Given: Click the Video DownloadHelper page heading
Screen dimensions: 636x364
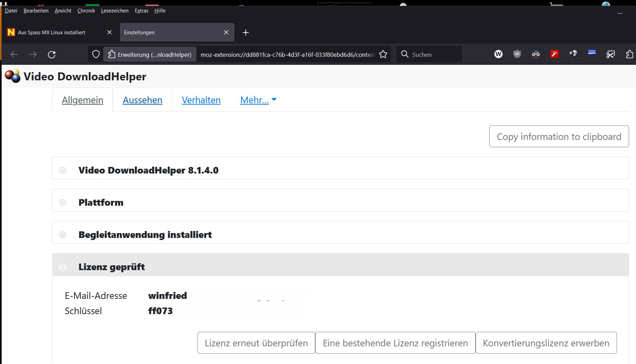Looking at the screenshot, I should 85,76.
